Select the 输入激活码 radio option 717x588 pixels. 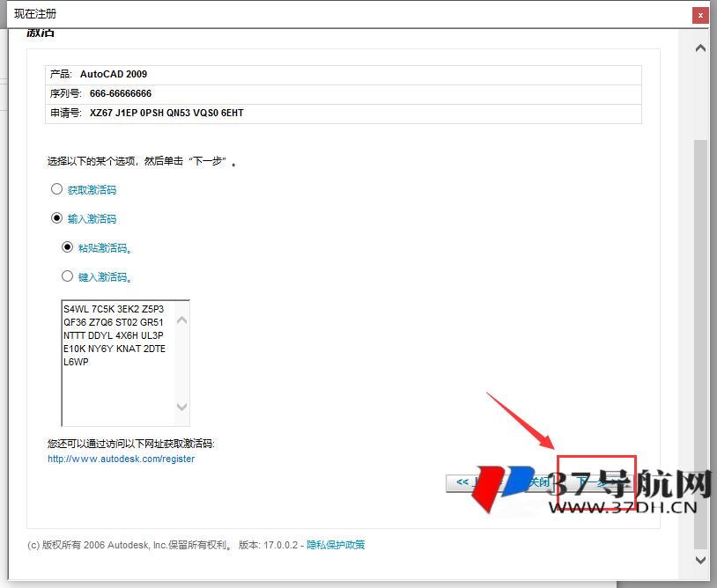click(55, 217)
